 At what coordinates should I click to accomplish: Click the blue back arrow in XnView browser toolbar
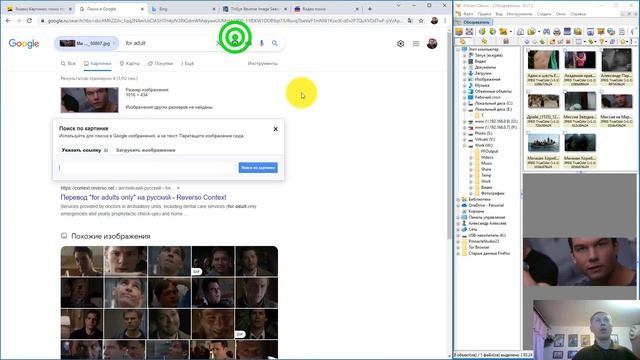point(527,41)
